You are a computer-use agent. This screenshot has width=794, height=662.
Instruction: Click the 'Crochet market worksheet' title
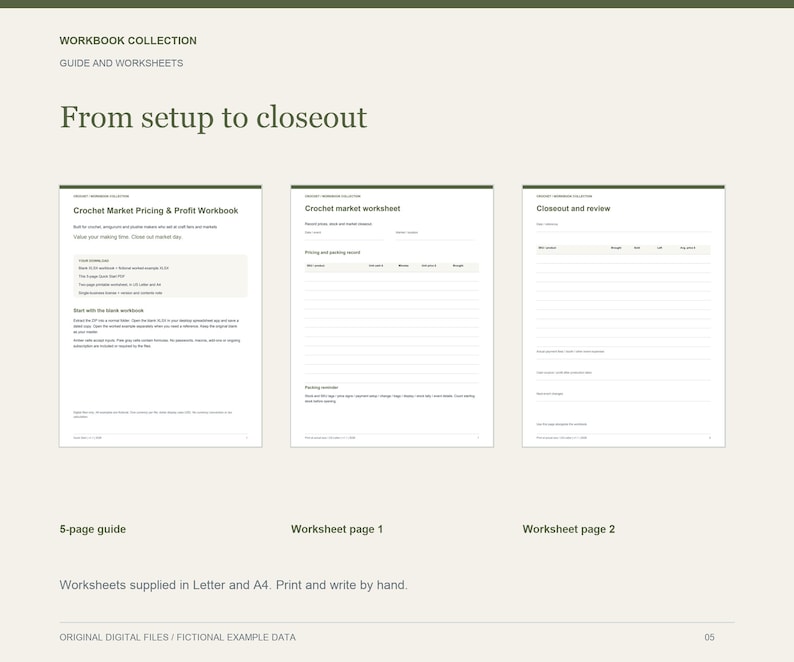tap(352, 209)
